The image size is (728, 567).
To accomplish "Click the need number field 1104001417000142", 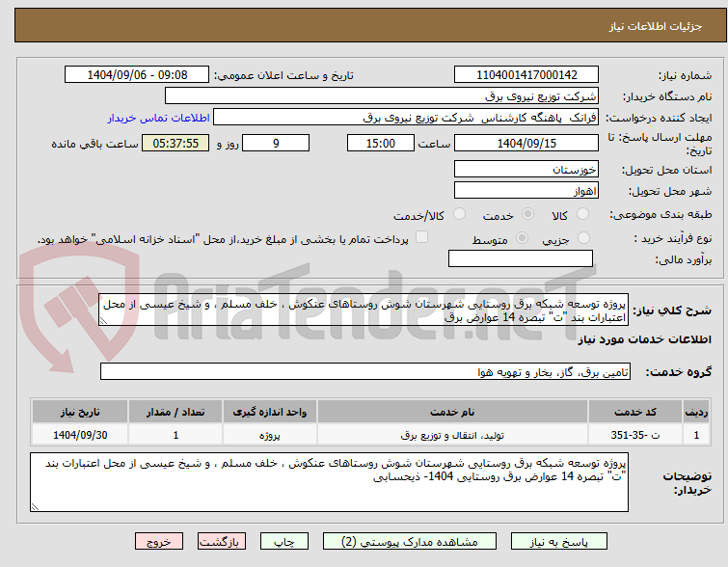I will point(526,75).
